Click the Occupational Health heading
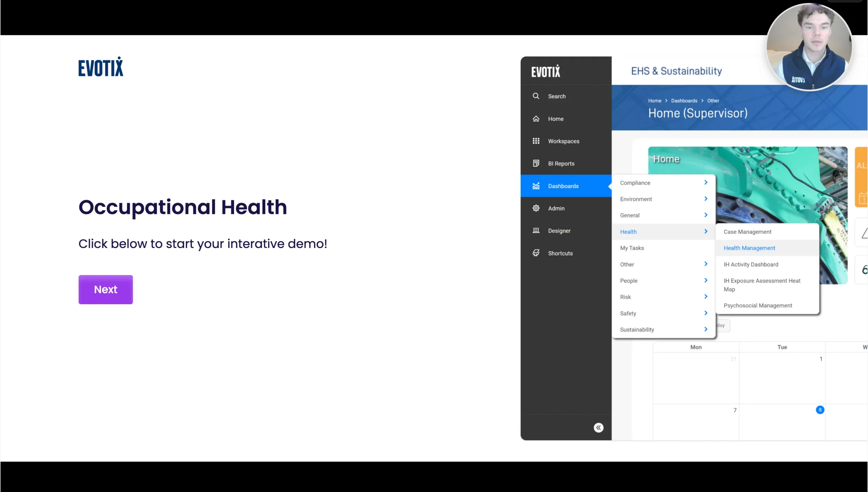868x492 pixels. click(x=183, y=207)
